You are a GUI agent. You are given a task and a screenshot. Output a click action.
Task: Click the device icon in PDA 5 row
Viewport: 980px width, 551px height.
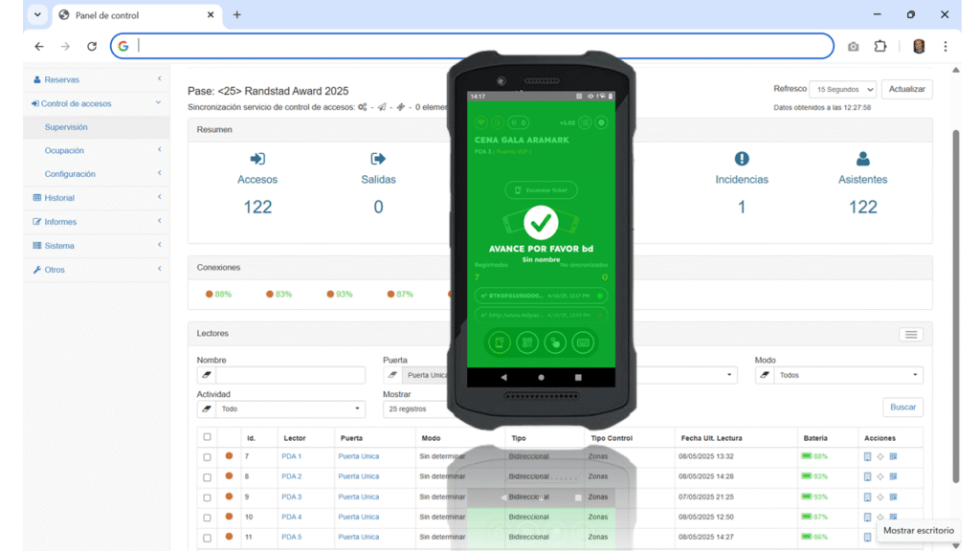point(867,538)
